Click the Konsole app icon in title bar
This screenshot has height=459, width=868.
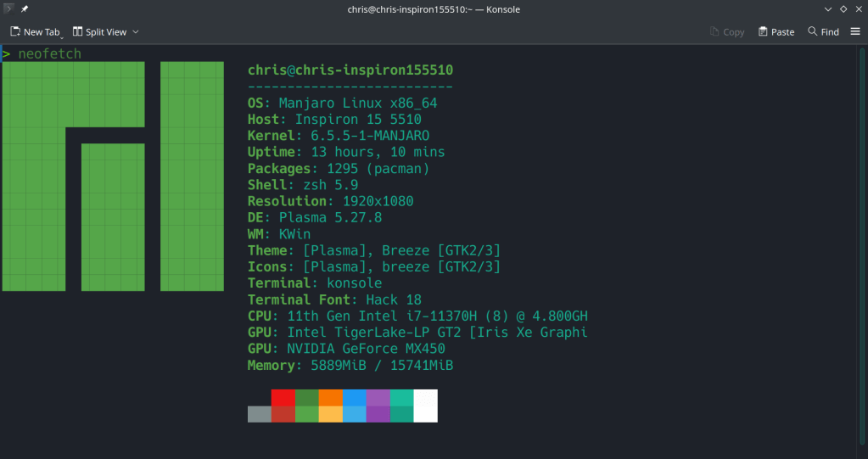[x=8, y=9]
